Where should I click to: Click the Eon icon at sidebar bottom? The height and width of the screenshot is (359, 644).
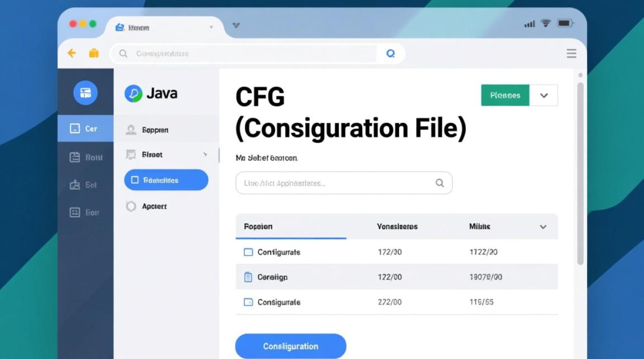tap(76, 213)
